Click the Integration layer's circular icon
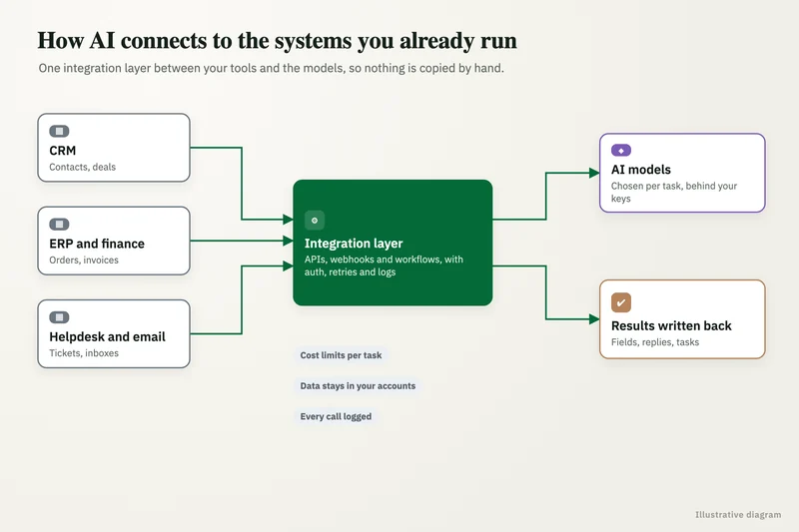Viewport: 799px width, 532px height. pyautogui.click(x=315, y=221)
